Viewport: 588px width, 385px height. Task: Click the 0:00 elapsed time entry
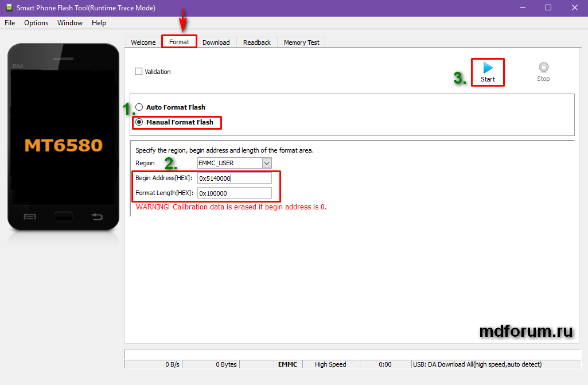[x=385, y=364]
